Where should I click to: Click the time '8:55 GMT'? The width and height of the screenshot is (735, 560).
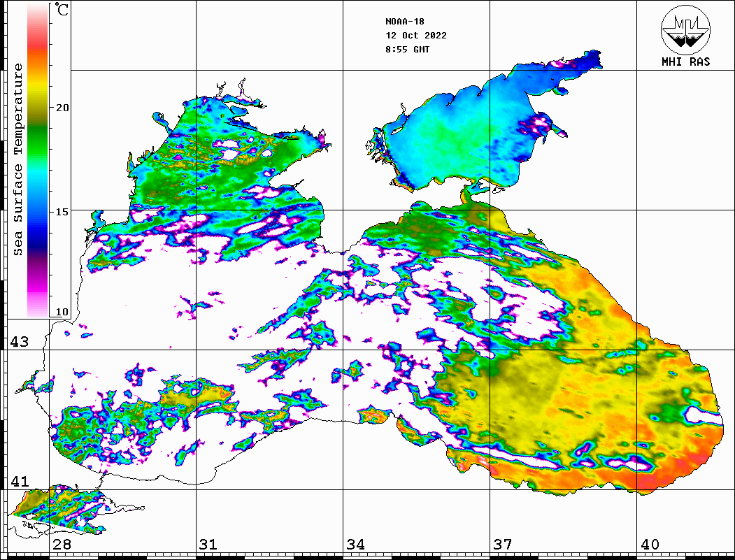407,50
